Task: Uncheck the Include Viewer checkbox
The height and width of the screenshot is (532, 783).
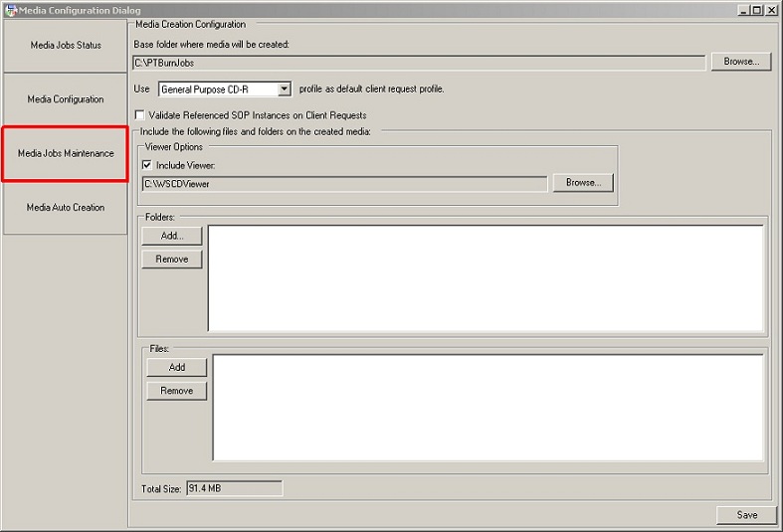Action: pyautogui.click(x=148, y=165)
